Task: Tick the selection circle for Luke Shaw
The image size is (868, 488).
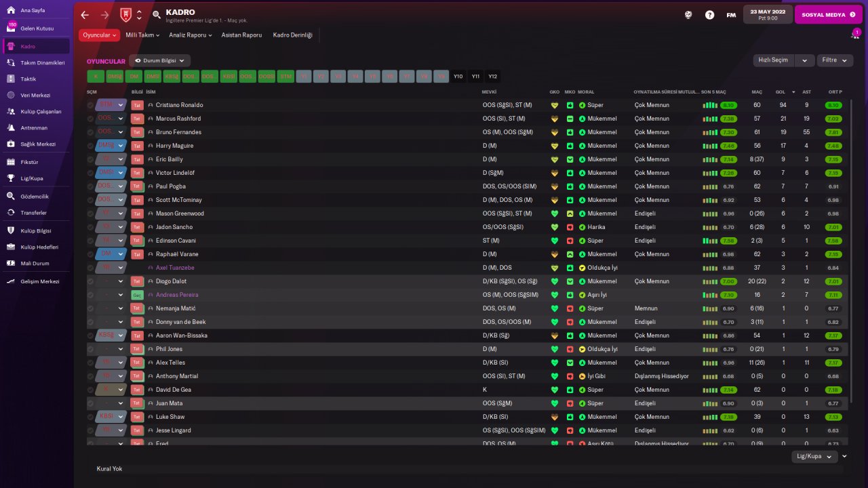Action: coord(91,417)
